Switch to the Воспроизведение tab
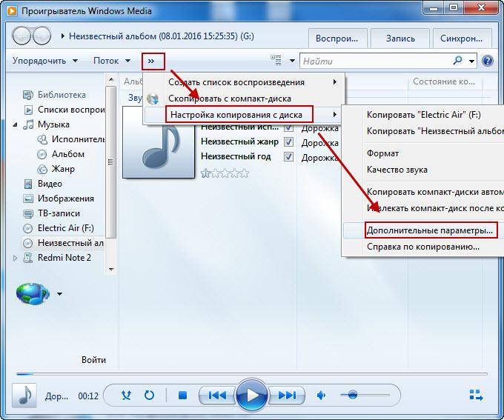This screenshot has width=504, height=420. (x=337, y=39)
